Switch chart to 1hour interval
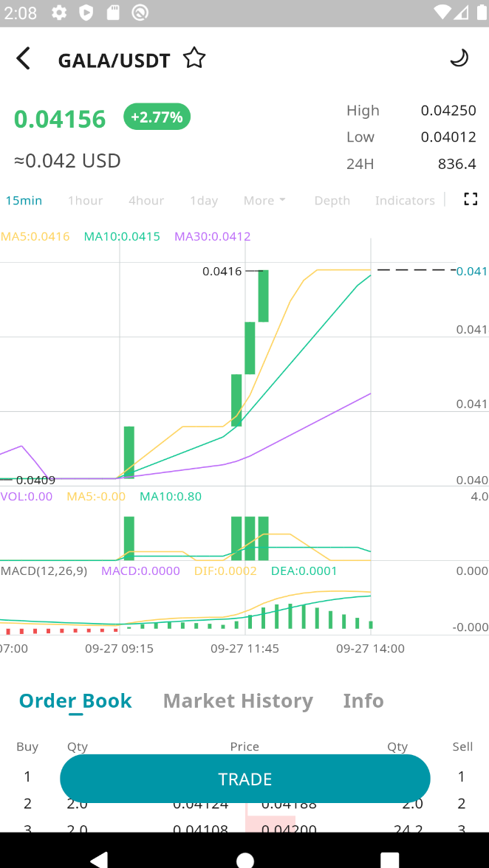Image resolution: width=489 pixels, height=868 pixels. coord(85,201)
